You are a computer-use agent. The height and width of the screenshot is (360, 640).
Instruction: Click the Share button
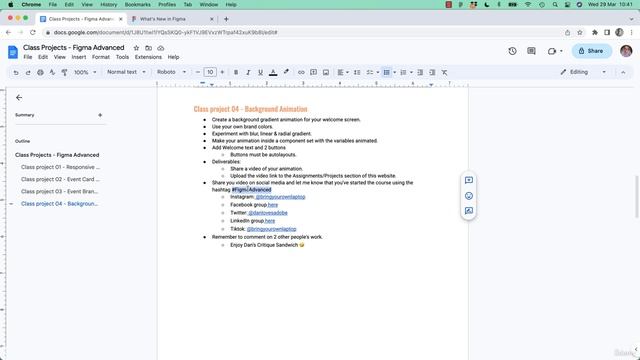point(591,51)
